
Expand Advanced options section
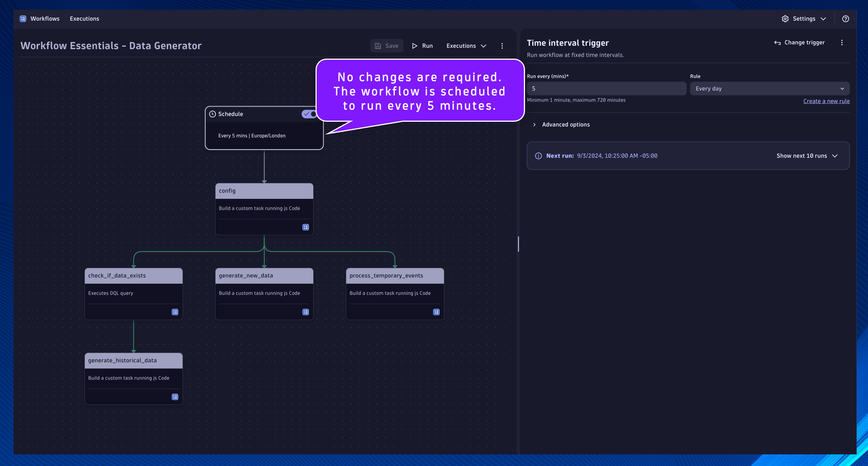[x=561, y=124]
